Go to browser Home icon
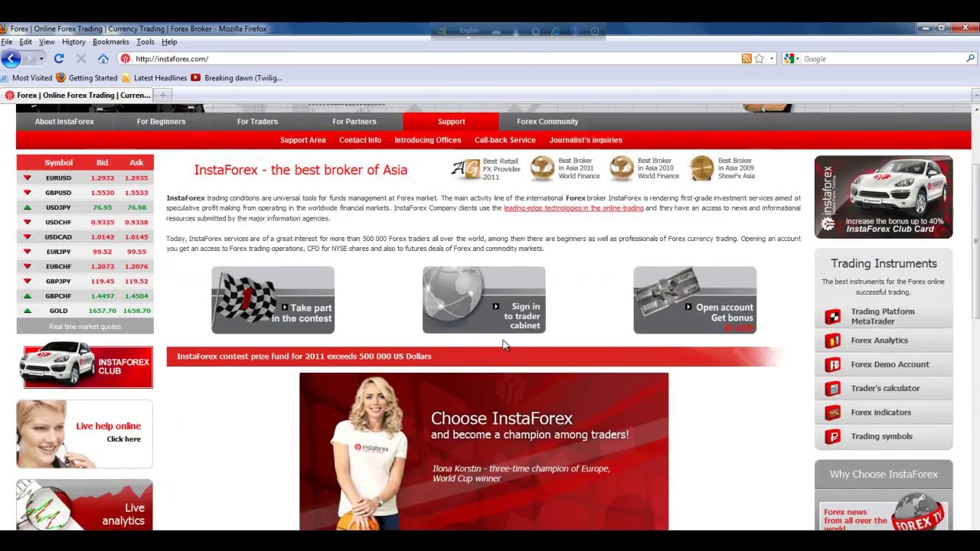Image resolution: width=980 pixels, height=551 pixels. (103, 59)
